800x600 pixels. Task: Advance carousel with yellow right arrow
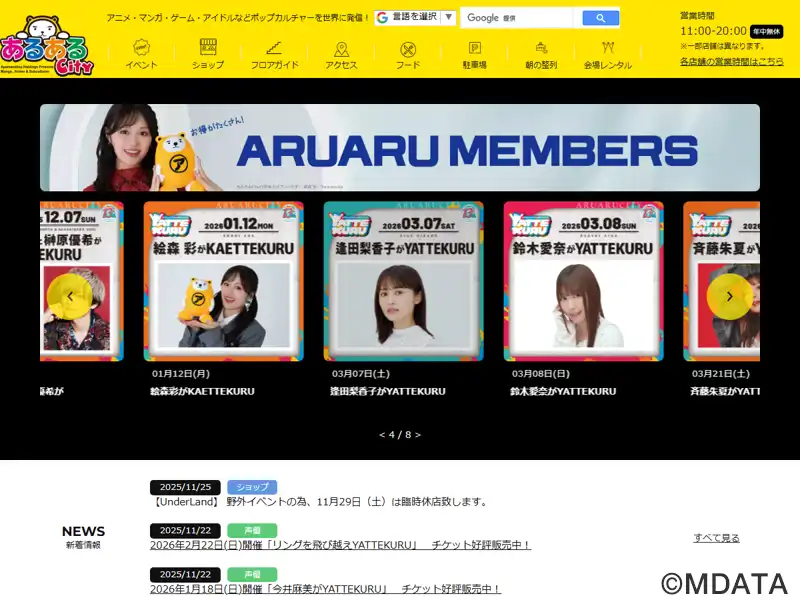[x=730, y=296]
